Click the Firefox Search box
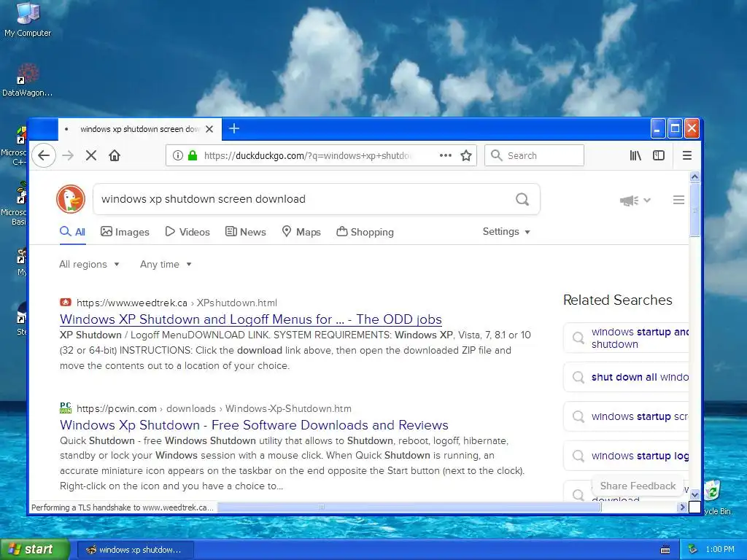Image resolution: width=747 pixels, height=560 pixels. coord(535,155)
